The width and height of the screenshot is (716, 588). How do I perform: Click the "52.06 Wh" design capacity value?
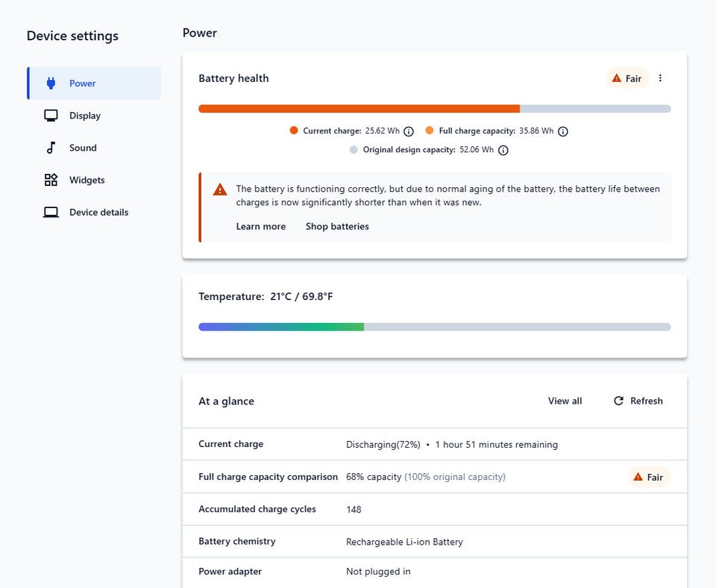pyautogui.click(x=477, y=149)
